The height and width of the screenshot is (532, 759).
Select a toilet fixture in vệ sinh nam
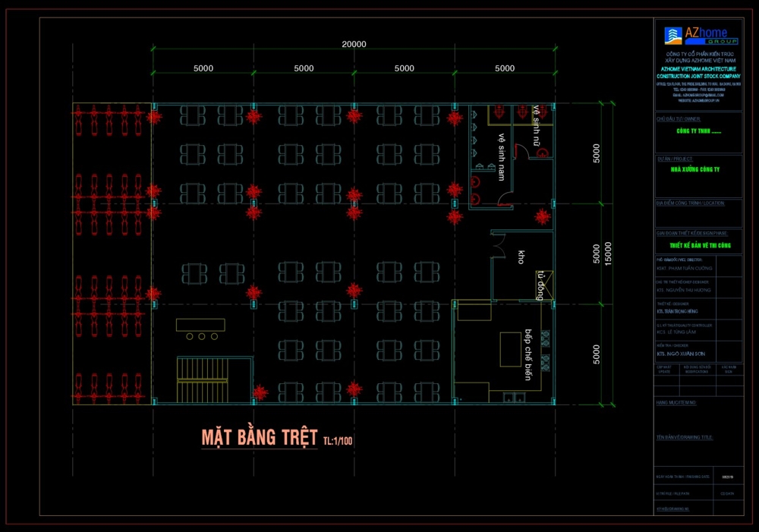[474, 181]
